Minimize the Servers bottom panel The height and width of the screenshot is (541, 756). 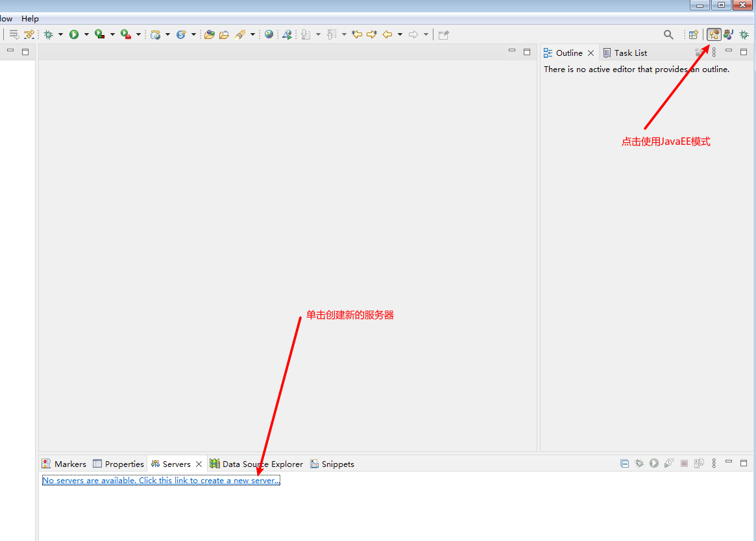click(729, 462)
